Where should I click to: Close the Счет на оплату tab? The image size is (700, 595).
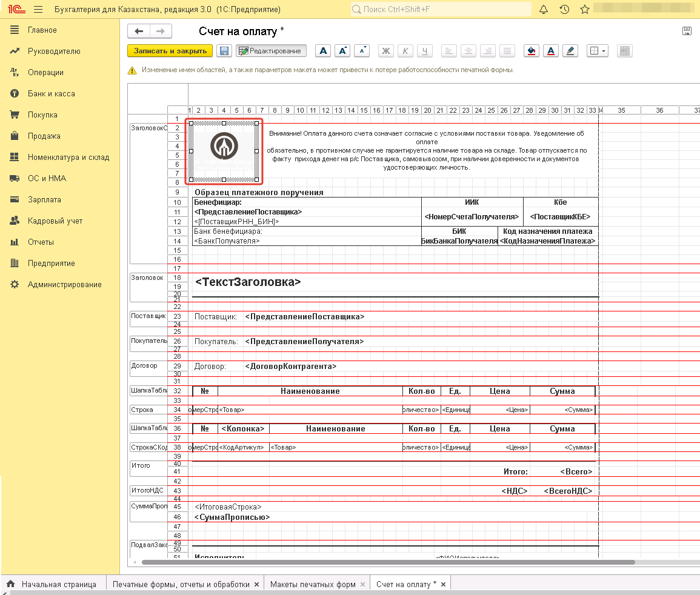[443, 584]
